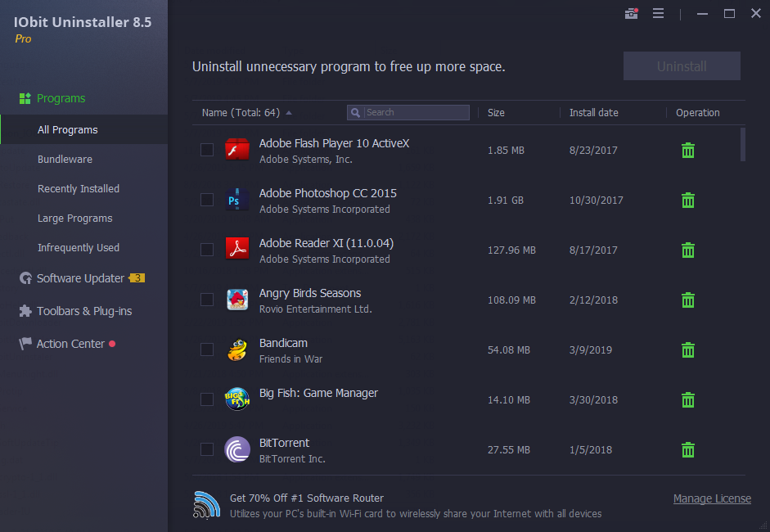Click the yellow 3 updates badge
This screenshot has width=770, height=532.
(x=137, y=278)
